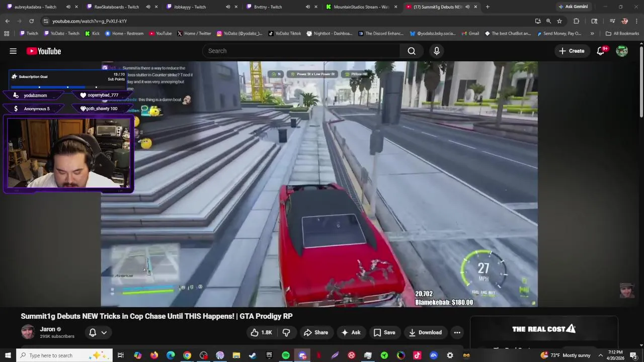
Task: Open Spotify from the taskbar
Action: (286, 355)
